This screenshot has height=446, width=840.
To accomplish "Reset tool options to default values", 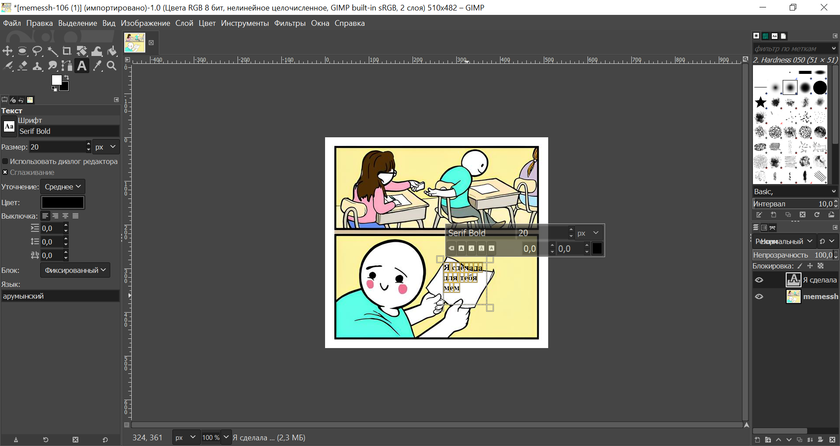I will [105, 440].
